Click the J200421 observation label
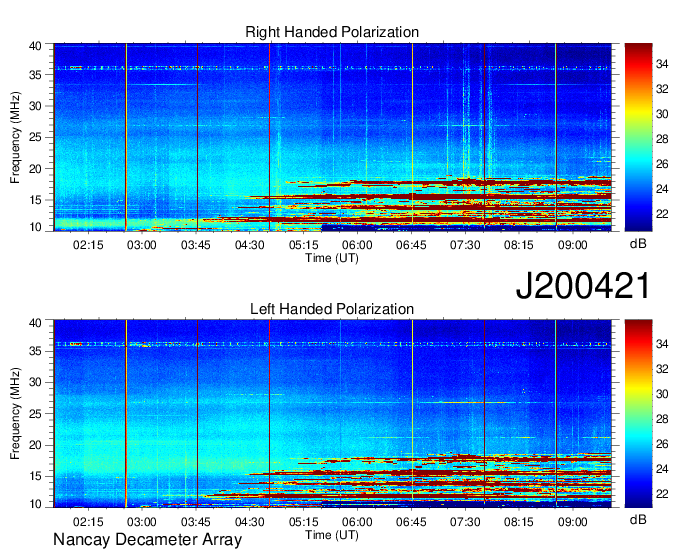 [583, 286]
